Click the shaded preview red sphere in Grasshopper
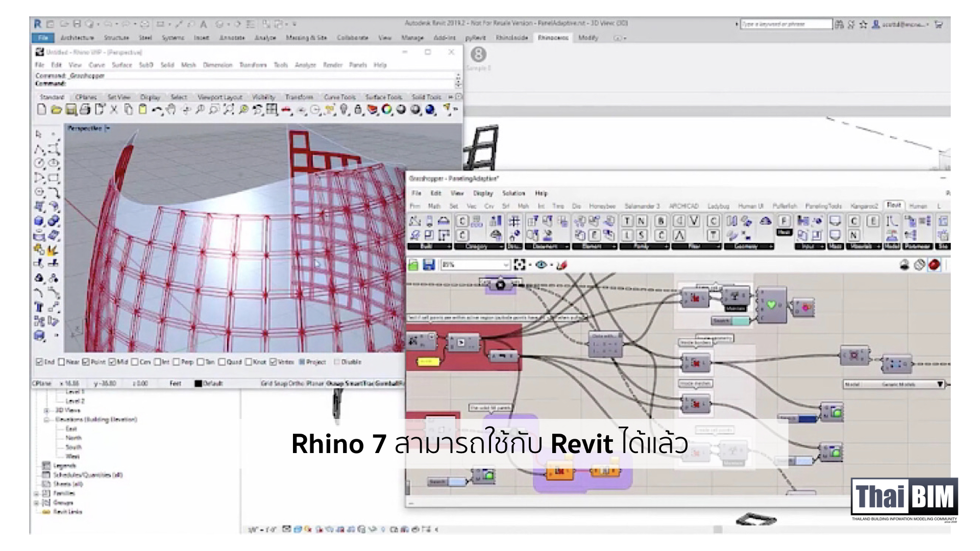Screen dimensions: 980x551 tap(934, 264)
